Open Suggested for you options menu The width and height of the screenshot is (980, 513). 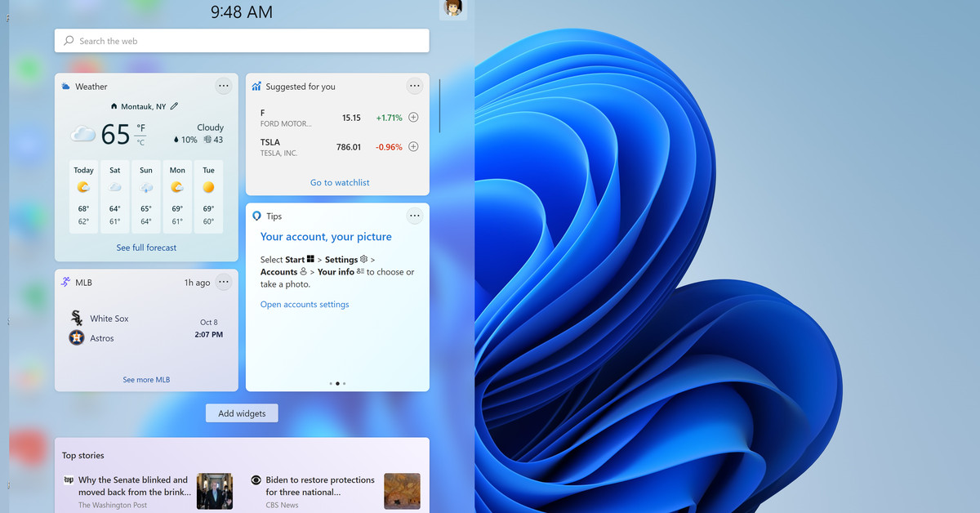[x=415, y=86]
